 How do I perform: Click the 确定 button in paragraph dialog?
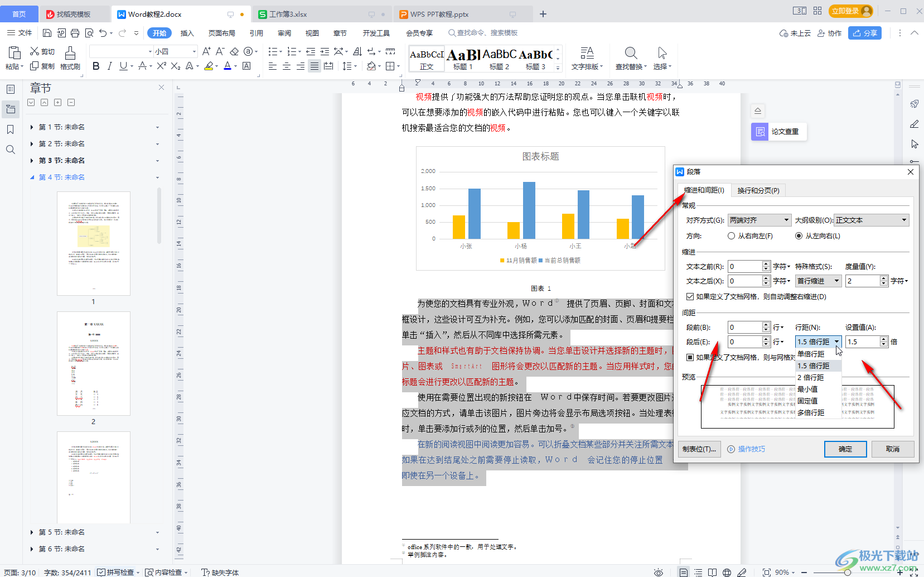click(845, 449)
